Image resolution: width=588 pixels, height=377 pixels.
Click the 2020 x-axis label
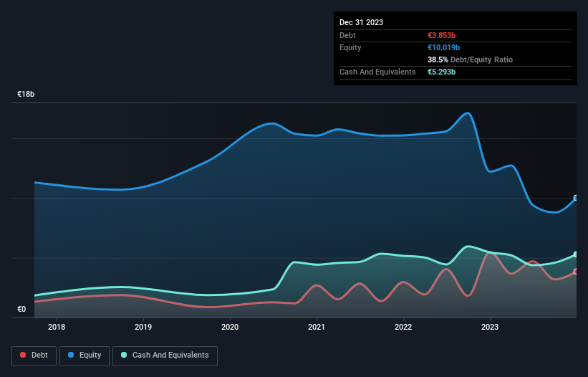230,327
